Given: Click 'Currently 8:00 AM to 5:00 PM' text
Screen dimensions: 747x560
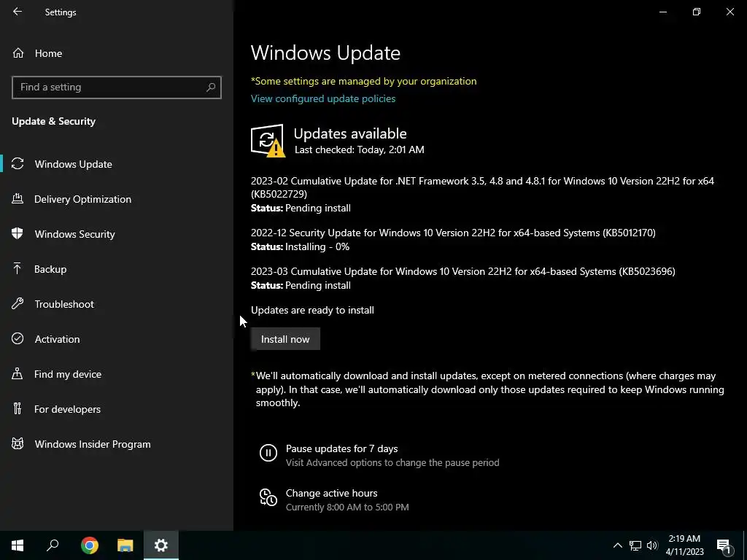Looking at the screenshot, I should [x=347, y=507].
